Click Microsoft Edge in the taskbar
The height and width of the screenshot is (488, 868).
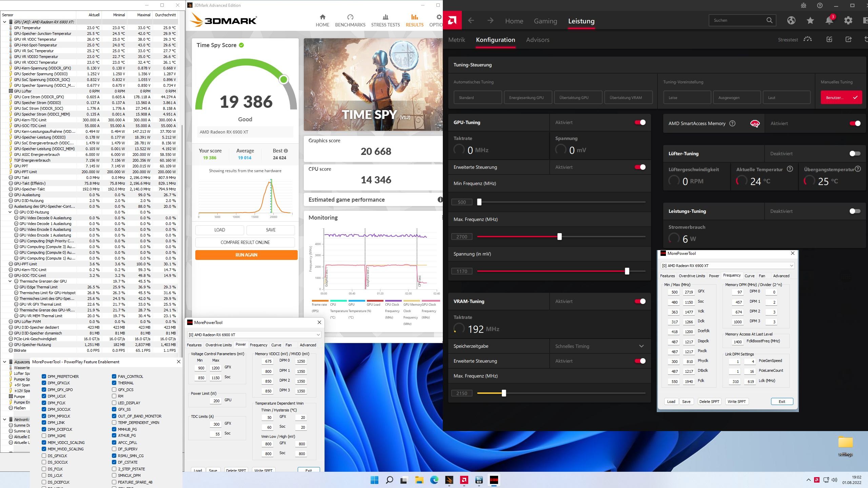pyautogui.click(x=434, y=480)
